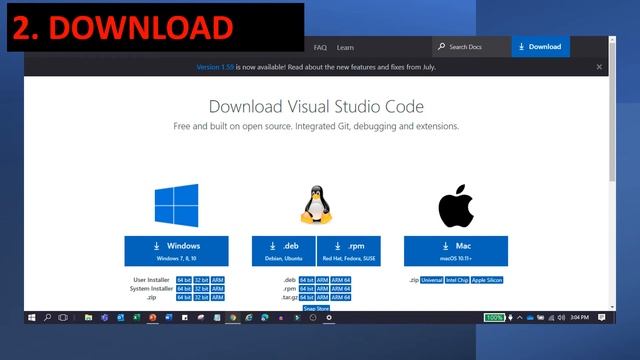Select User Installer 64 bit link
Screen dimensions: 640x360
point(184,280)
